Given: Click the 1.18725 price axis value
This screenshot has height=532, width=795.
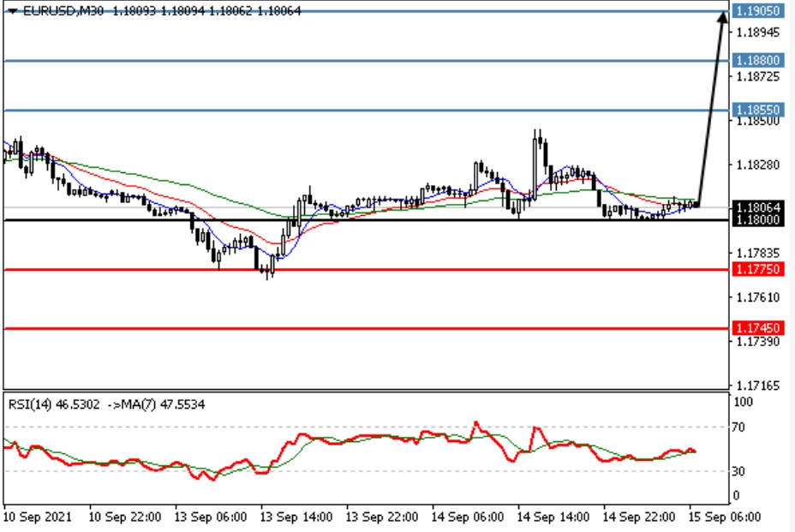Looking at the screenshot, I should 758,76.
